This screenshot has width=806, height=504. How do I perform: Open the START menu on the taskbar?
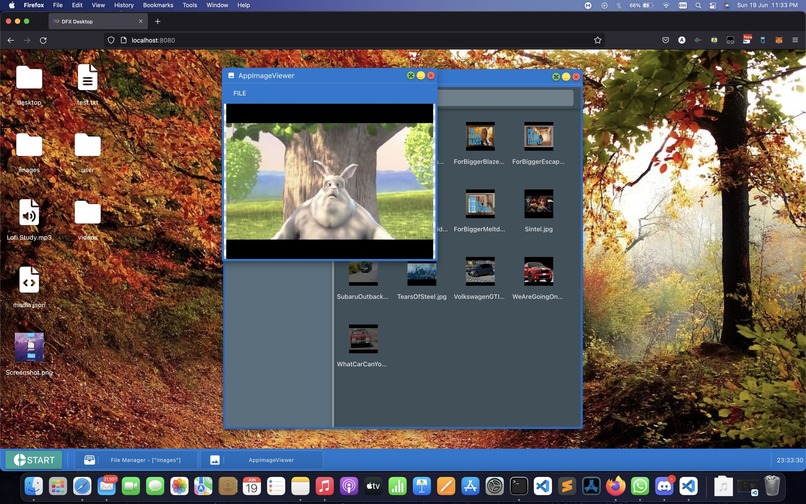pos(34,460)
